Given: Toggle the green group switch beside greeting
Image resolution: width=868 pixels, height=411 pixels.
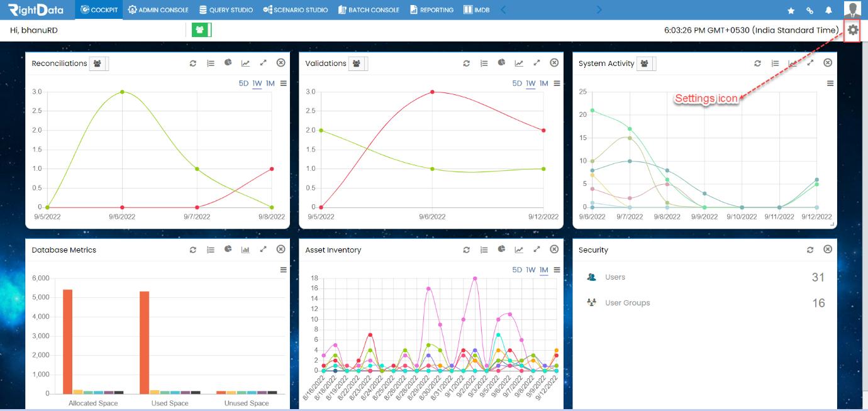Looking at the screenshot, I should [202, 30].
